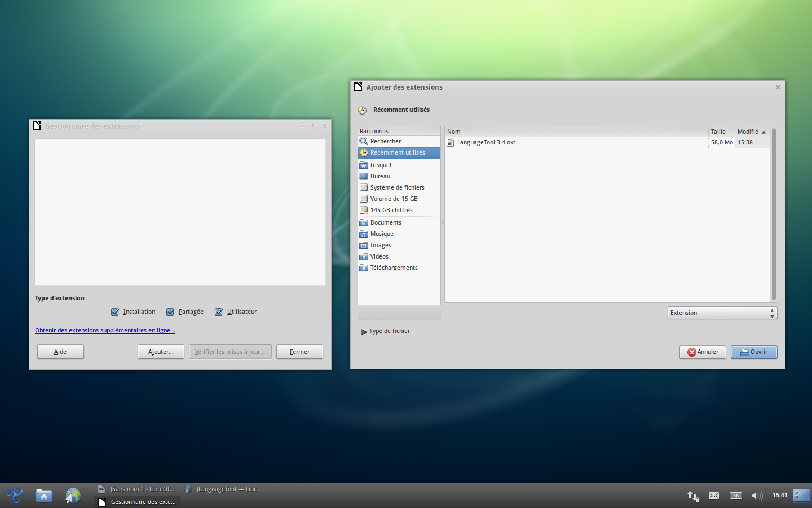The height and width of the screenshot is (508, 812).
Task: Click the empty extensions list in Gestionnaire
Action: pos(180,212)
